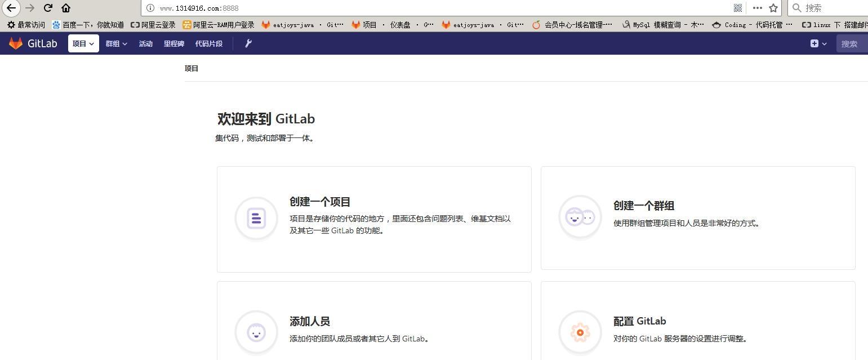Image resolution: width=868 pixels, height=360 pixels.
Task: Bookmark this page with the star icon
Action: 773,8
